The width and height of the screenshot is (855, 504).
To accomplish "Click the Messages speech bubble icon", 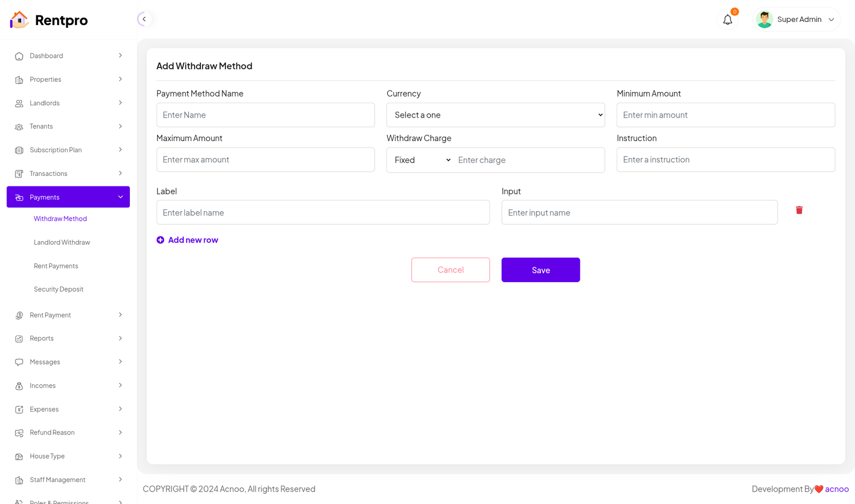I will click(x=19, y=362).
